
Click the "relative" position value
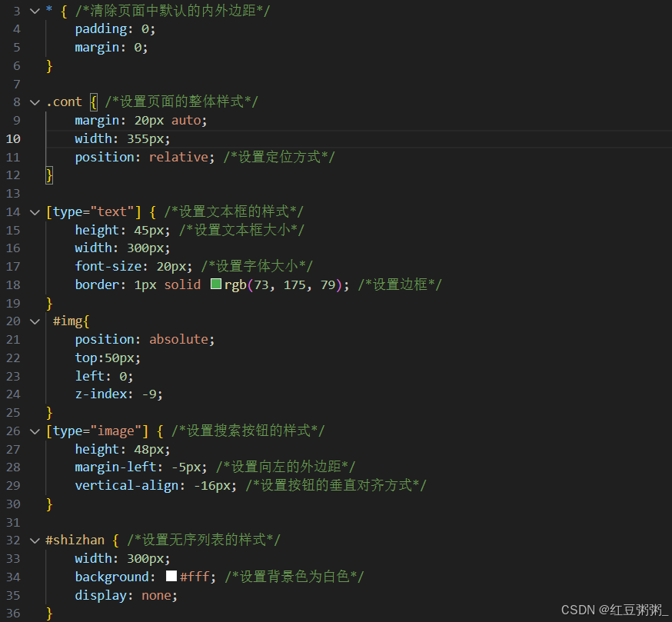pyautogui.click(x=178, y=158)
